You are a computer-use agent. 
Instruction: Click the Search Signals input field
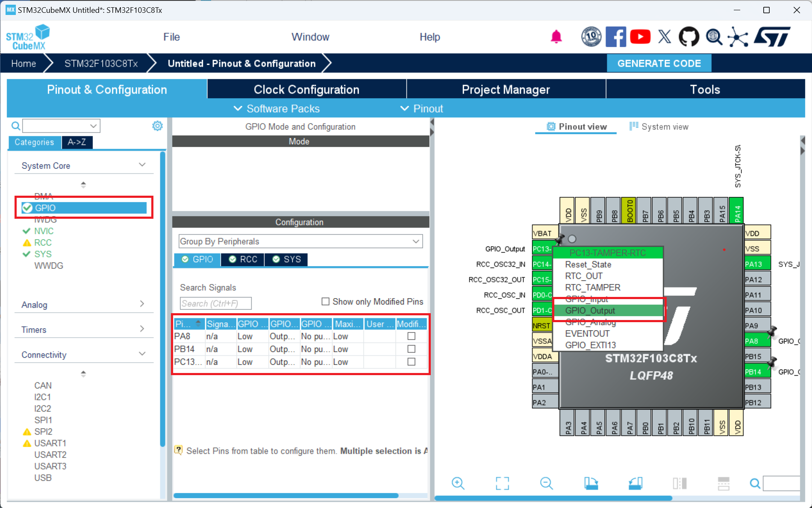pos(216,303)
